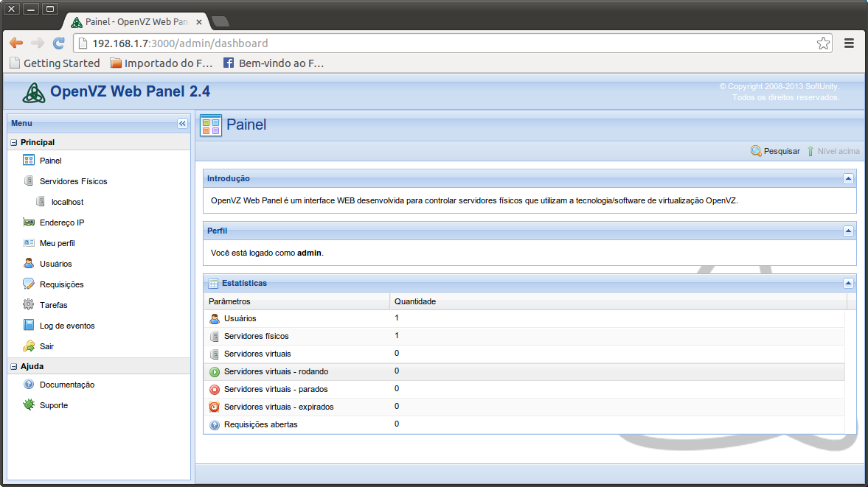
Task: Close the Painel - OpenVZ browser tab
Action: coord(198,22)
